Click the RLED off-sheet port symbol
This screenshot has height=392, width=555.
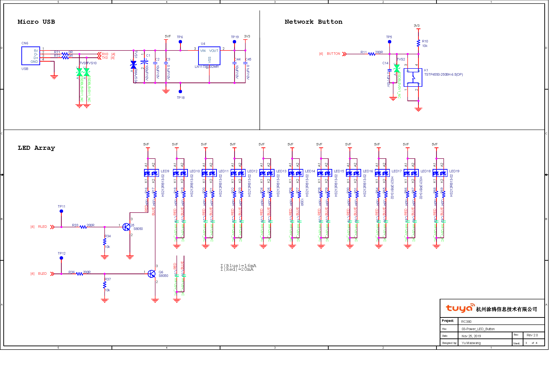[x=52, y=227]
